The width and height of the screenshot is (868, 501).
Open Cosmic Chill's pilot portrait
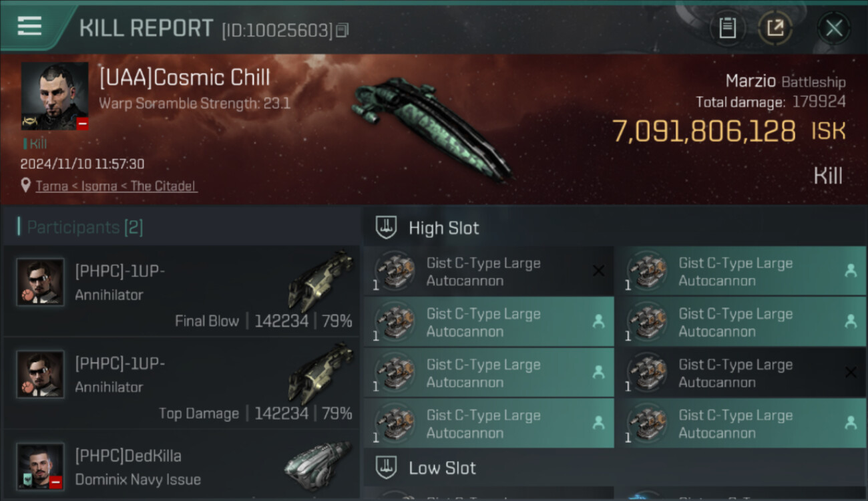click(55, 96)
